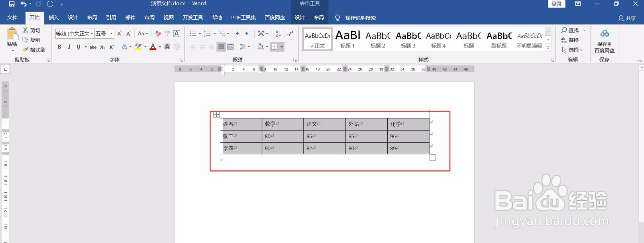Select the Format Painter (格式刷) tool

[34, 50]
